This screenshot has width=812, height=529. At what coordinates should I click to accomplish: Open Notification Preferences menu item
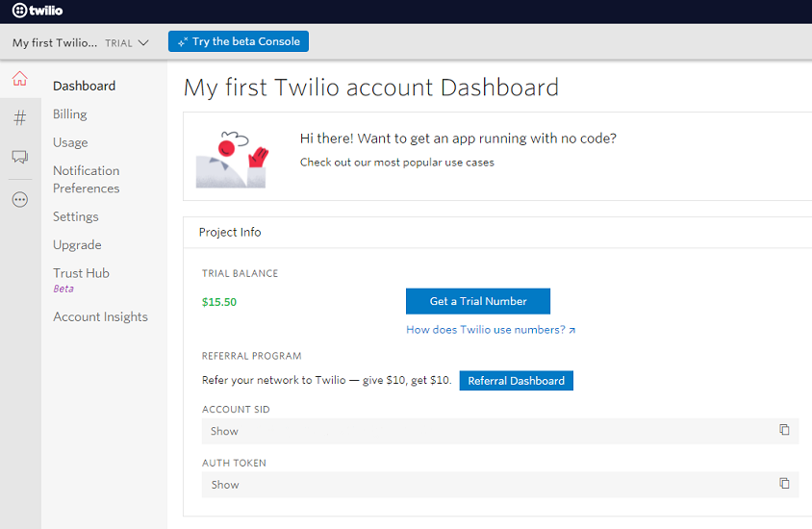point(87,180)
